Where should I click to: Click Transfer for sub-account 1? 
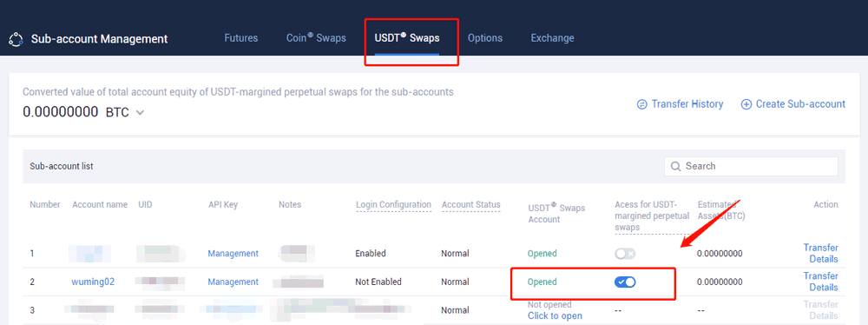click(820, 248)
